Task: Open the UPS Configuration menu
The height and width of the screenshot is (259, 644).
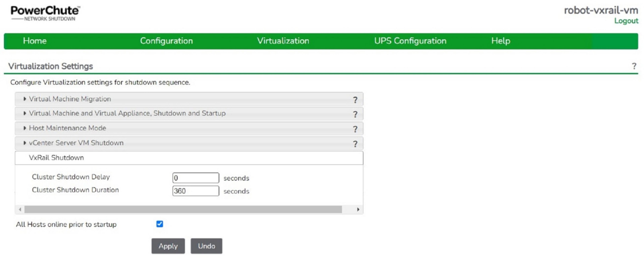Action: 410,41
